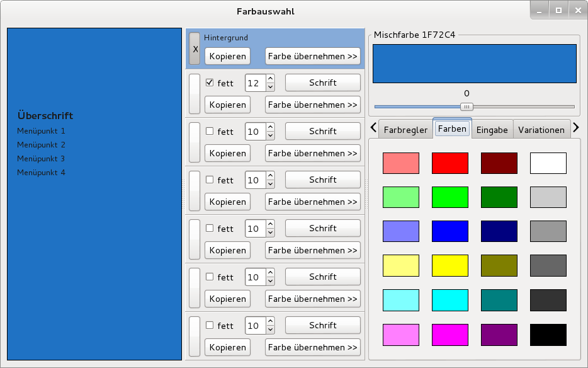This screenshot has width=588, height=368.
Task: Select the black color swatch
Action: pos(548,335)
